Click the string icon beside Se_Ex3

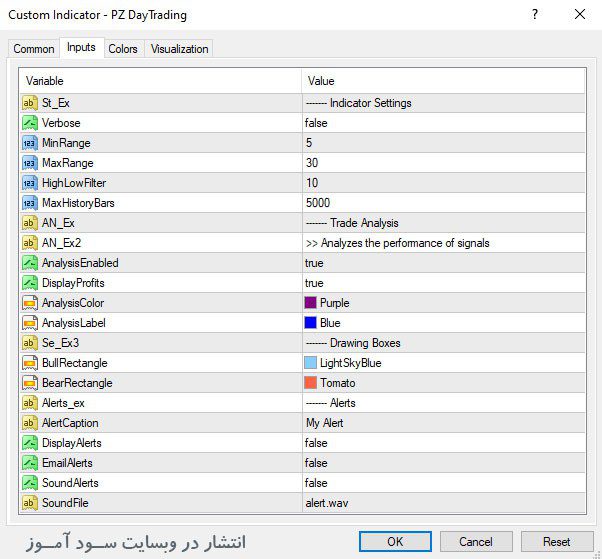pos(30,343)
